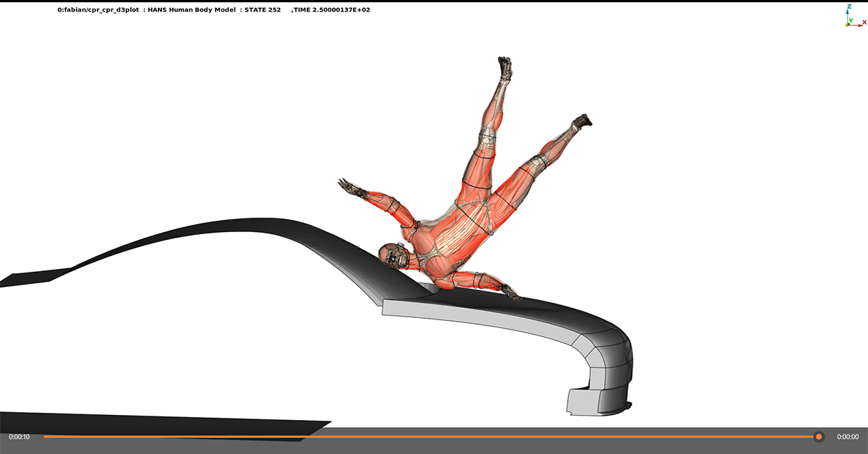
Task: Click the green Y axis label in the triad
Action: point(851,20)
